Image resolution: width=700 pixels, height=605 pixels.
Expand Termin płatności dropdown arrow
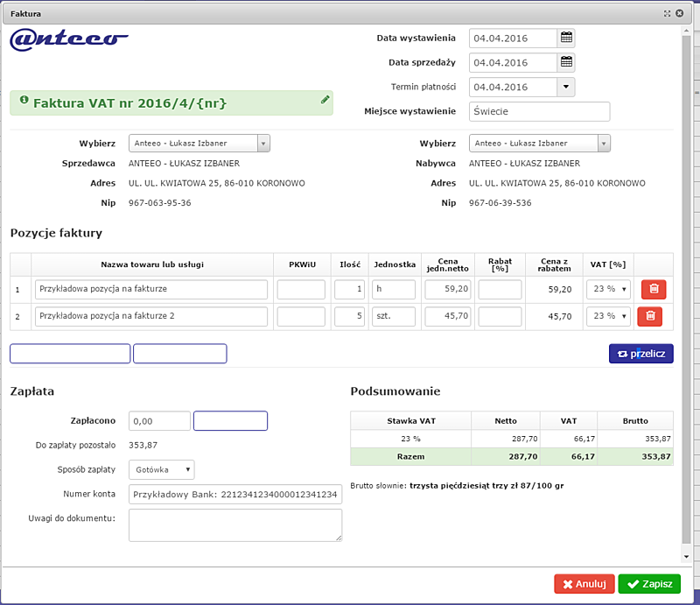tap(565, 87)
